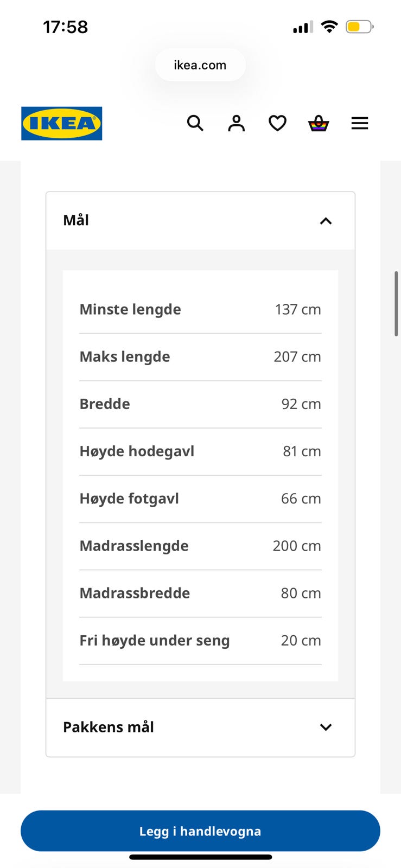Tap the battery status indicator
401x868 pixels.
tap(360, 27)
